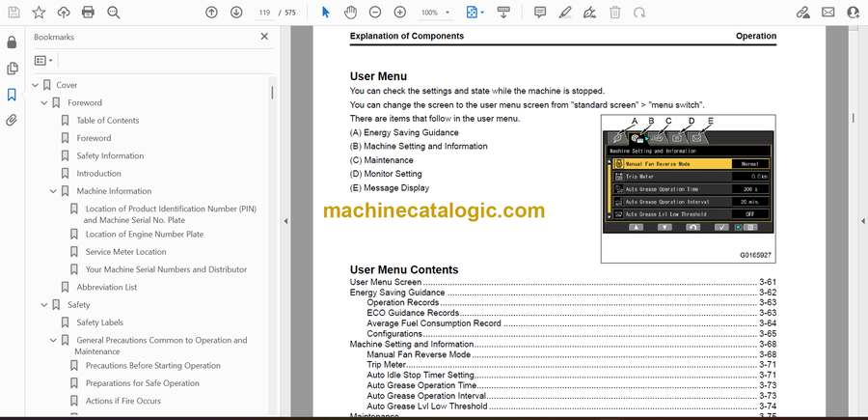Bookmark this file with the star icon
868x420 pixels.
pyautogui.click(x=39, y=13)
